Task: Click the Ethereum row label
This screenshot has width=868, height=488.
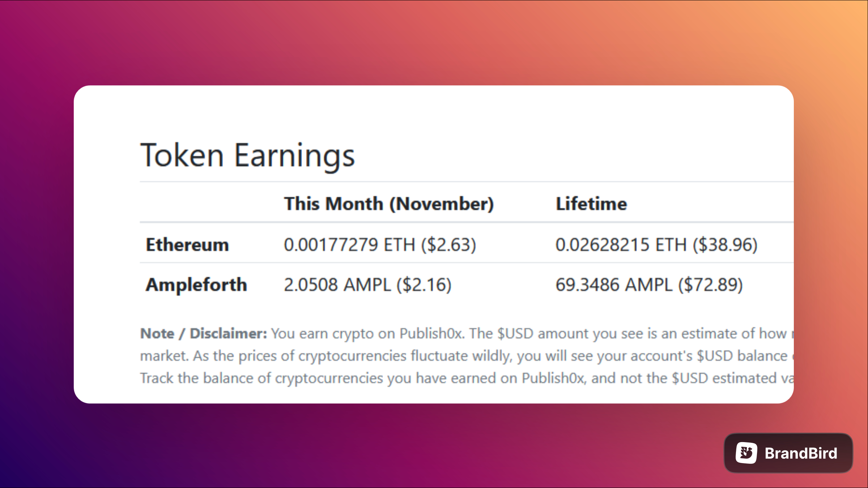Action: [x=187, y=245]
